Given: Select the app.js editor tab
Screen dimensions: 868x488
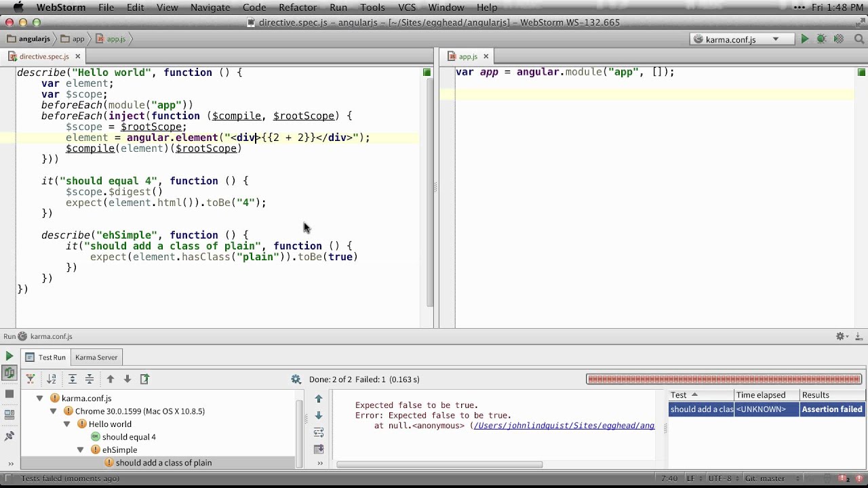Looking at the screenshot, I should coord(468,57).
